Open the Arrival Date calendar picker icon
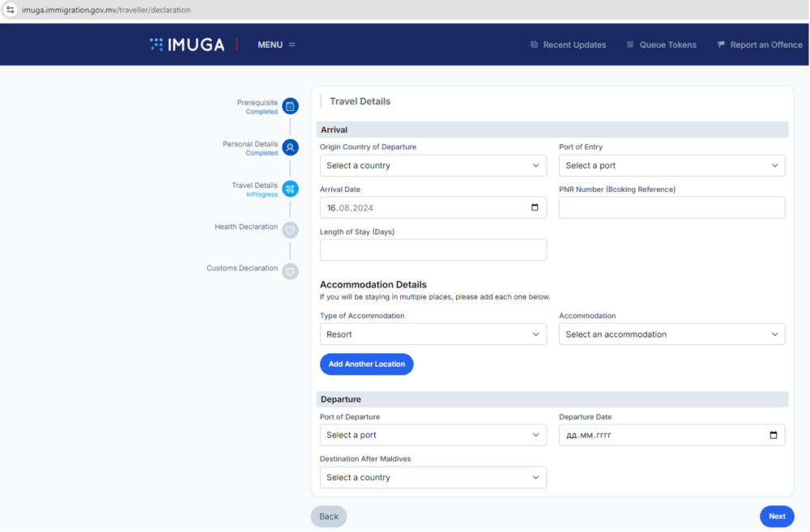This screenshot has height=532, width=810. coord(535,207)
